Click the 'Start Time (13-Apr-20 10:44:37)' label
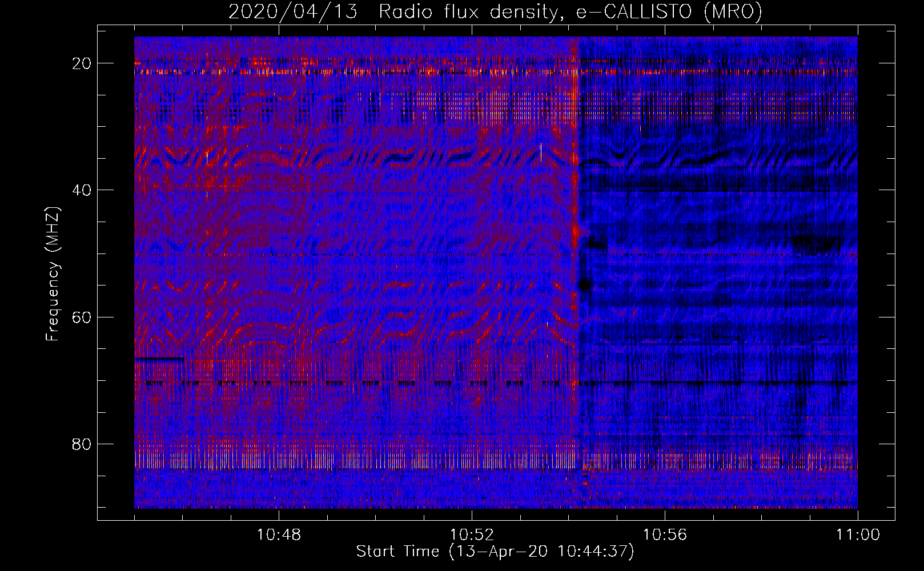 (x=495, y=552)
